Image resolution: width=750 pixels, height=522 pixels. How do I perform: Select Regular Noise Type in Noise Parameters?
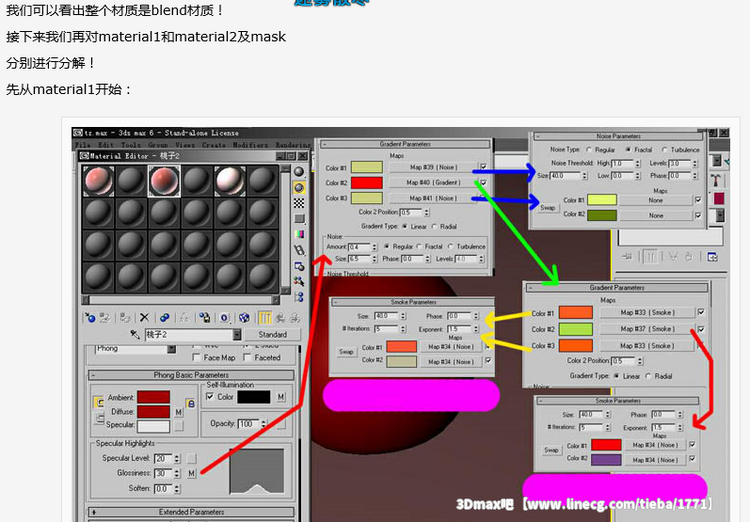point(589,150)
